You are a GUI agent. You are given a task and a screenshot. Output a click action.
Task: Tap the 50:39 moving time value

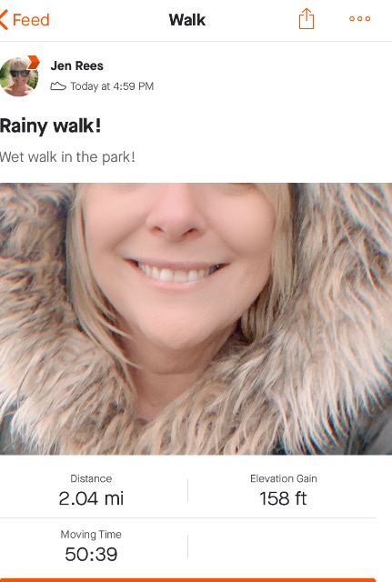91,554
